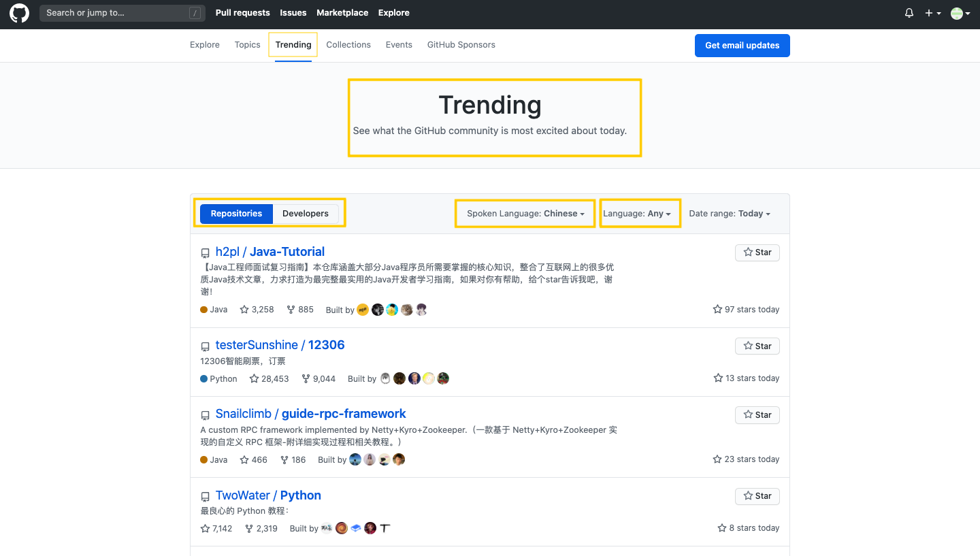The height and width of the screenshot is (556, 980).
Task: Click the Get email updates button
Action: 742,45
